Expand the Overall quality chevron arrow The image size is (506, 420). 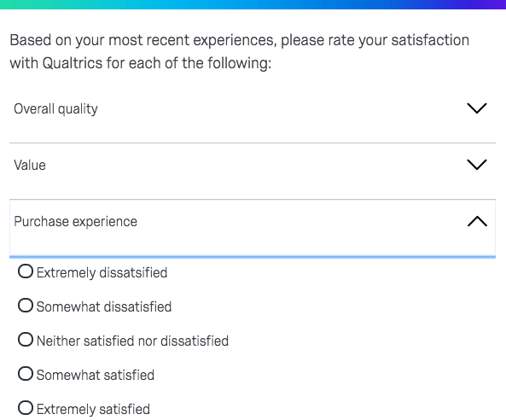(477, 108)
